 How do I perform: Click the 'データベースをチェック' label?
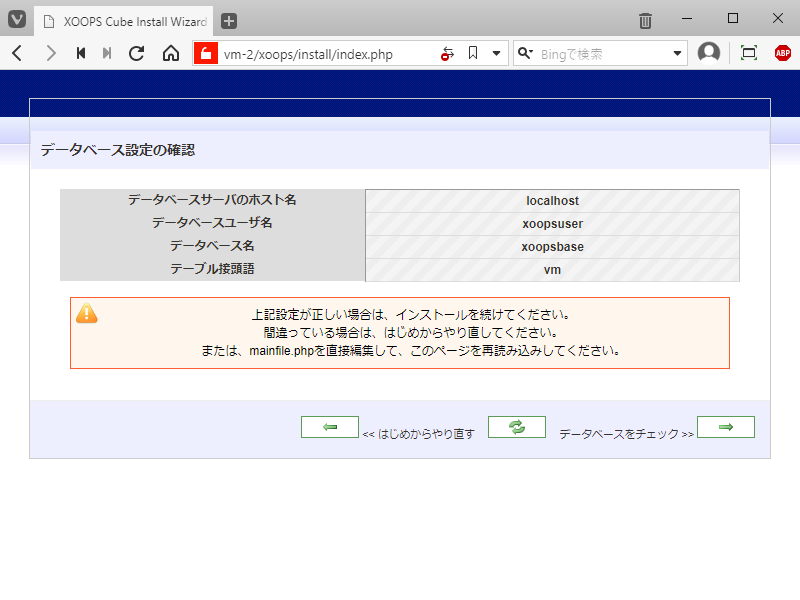click(x=619, y=434)
